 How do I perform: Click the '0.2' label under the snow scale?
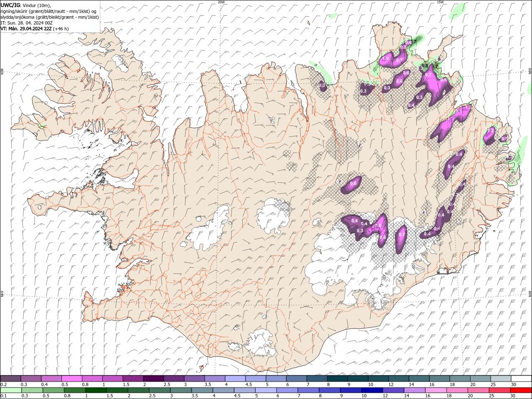point(4,384)
